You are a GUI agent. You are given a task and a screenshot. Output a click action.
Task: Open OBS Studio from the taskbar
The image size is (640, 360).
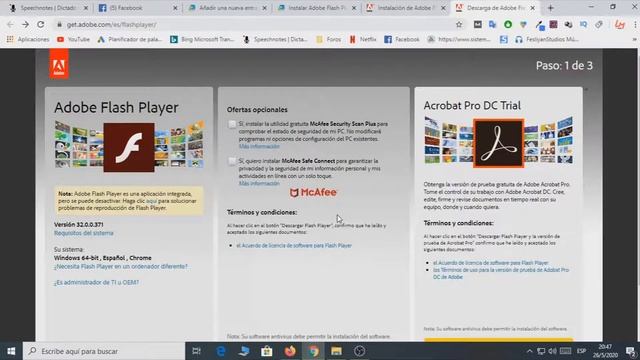(360, 351)
